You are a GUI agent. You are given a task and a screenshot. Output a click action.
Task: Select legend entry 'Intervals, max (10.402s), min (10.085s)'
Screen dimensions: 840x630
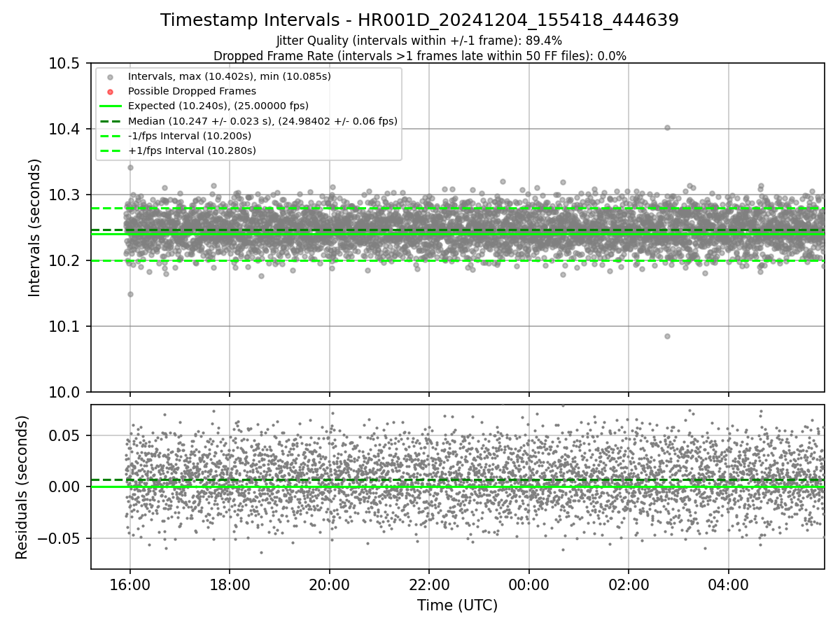(x=229, y=76)
